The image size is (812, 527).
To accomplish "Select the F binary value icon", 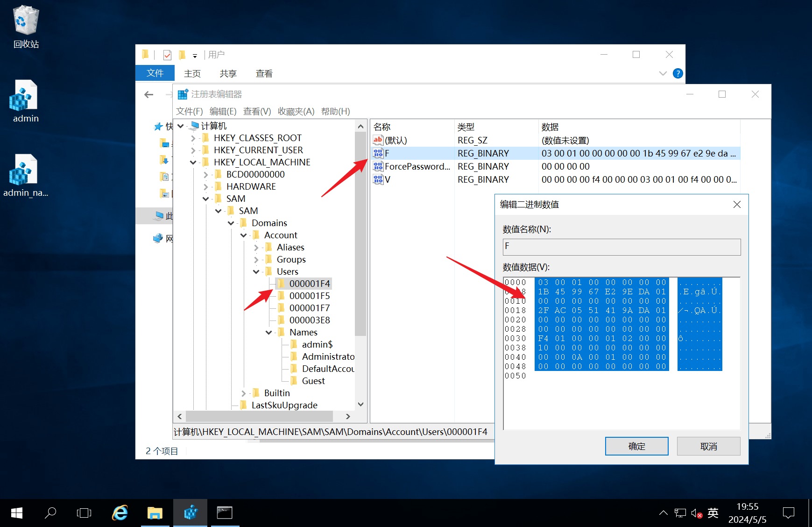I will [x=378, y=153].
